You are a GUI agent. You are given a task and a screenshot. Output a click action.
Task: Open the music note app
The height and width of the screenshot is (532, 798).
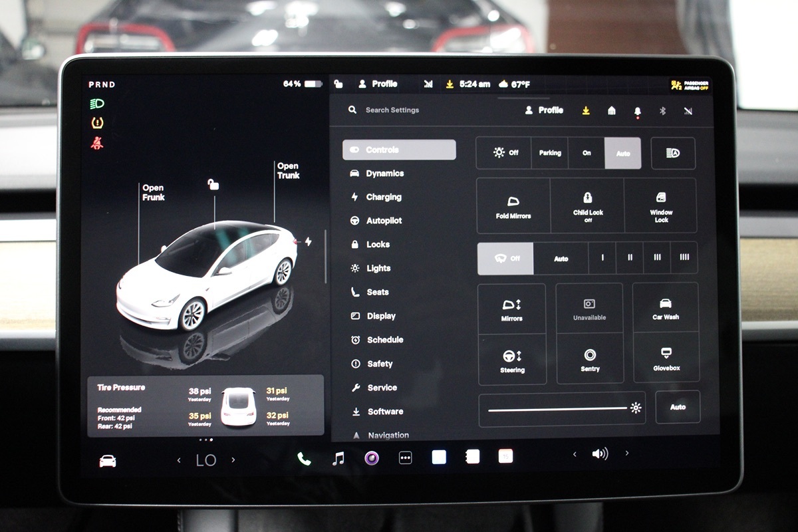tap(338, 458)
